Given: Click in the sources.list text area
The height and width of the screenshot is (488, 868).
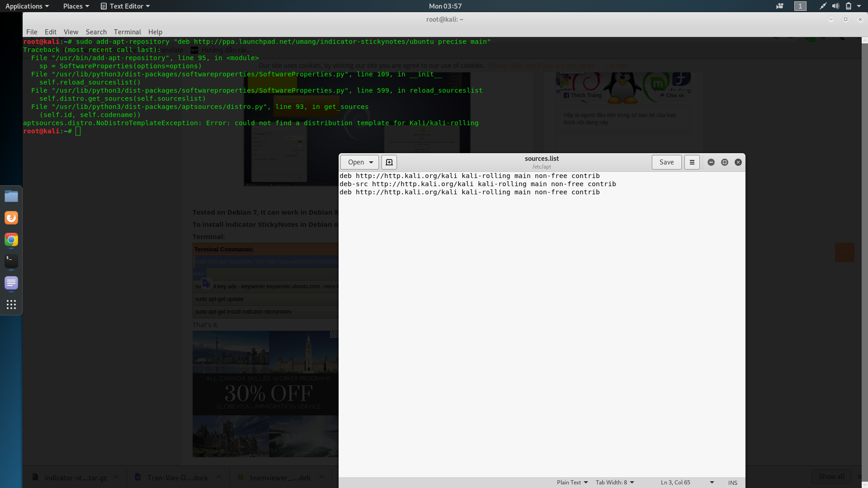Looking at the screenshot, I should (x=542, y=316).
